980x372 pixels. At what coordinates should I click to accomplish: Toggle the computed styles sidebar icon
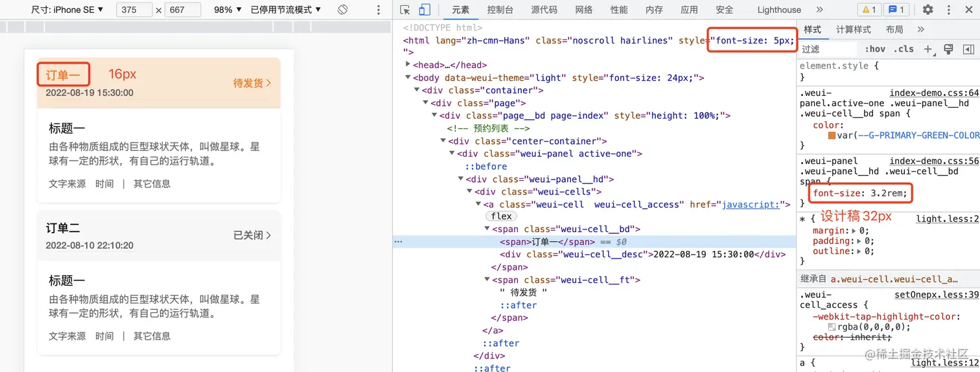point(968,49)
